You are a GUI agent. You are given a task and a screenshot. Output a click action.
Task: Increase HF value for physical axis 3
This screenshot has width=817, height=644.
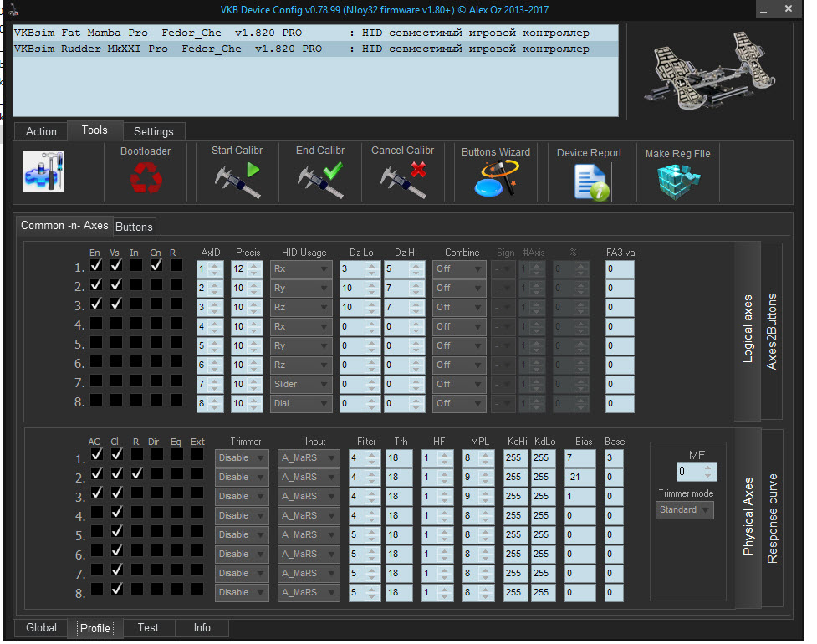point(444,493)
